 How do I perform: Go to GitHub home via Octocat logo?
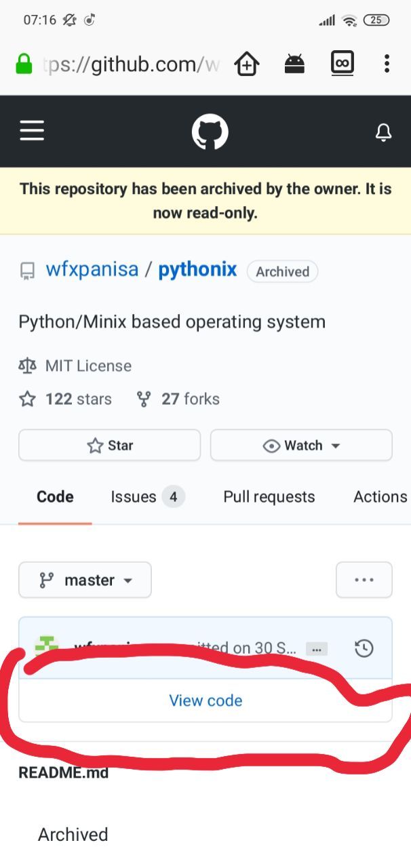click(x=210, y=132)
